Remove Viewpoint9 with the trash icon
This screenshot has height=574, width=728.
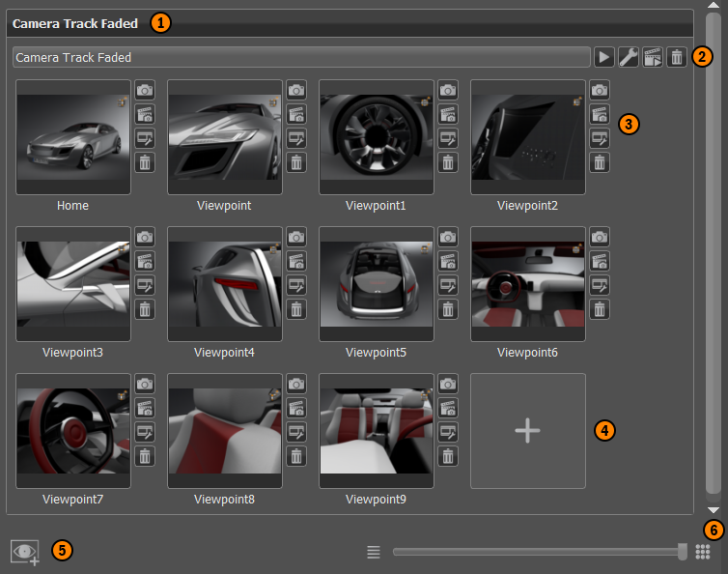click(447, 456)
